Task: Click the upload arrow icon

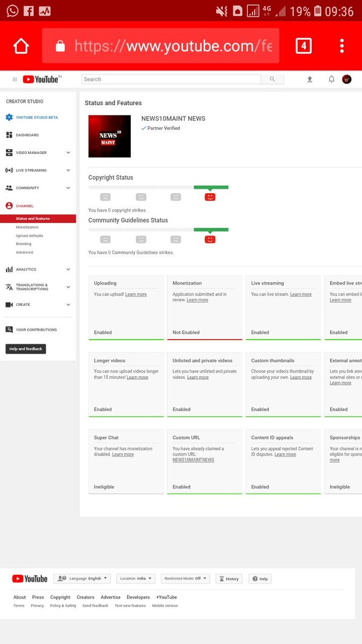Action: [x=309, y=79]
